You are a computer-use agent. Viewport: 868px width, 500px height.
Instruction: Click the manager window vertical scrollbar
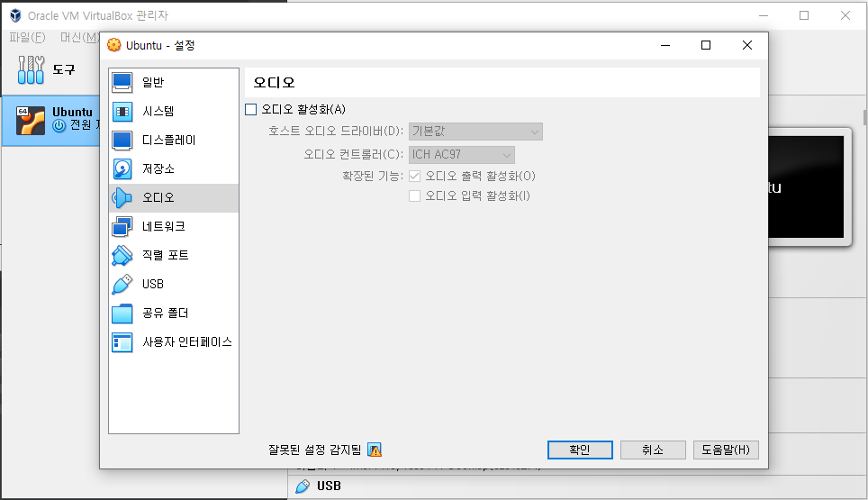(x=864, y=117)
